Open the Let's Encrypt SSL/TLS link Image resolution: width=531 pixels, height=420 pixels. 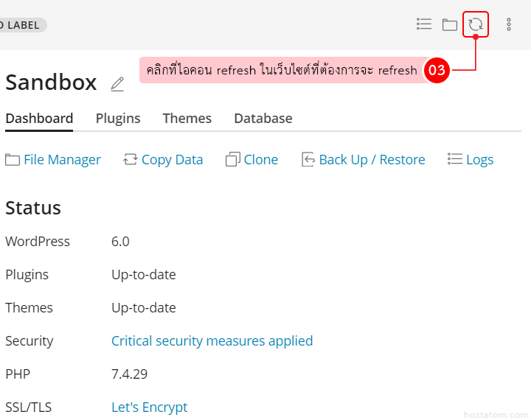pyautogui.click(x=149, y=407)
